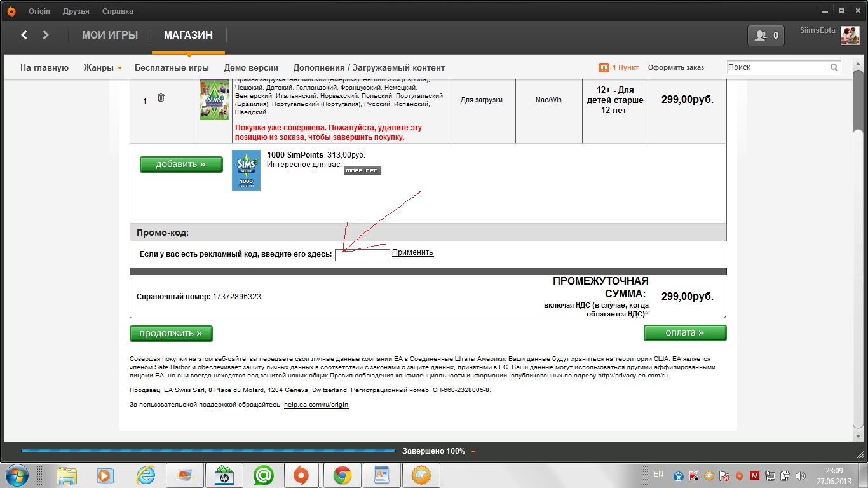The image size is (868, 488).
Task: Click the оплата button
Action: [685, 332]
